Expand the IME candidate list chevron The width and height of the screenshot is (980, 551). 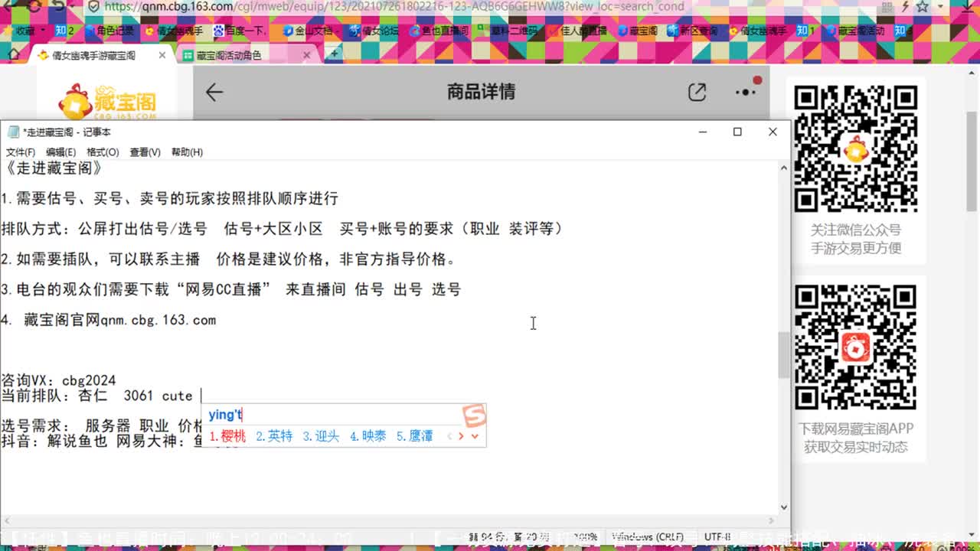(475, 436)
